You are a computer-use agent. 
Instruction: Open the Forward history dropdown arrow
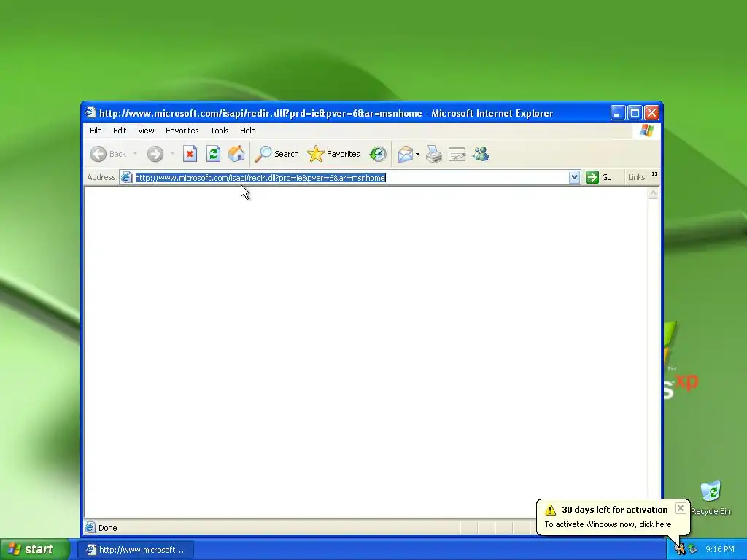pyautogui.click(x=172, y=154)
